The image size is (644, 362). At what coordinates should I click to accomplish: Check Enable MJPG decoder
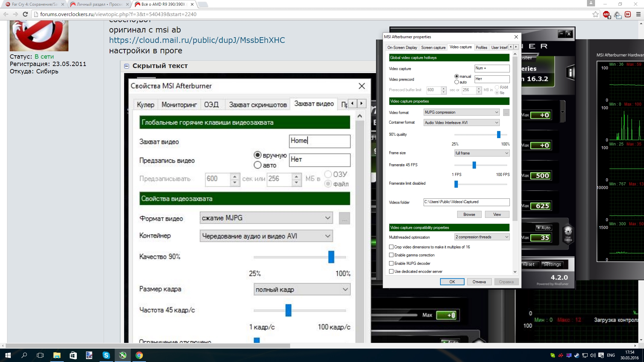coord(391,263)
